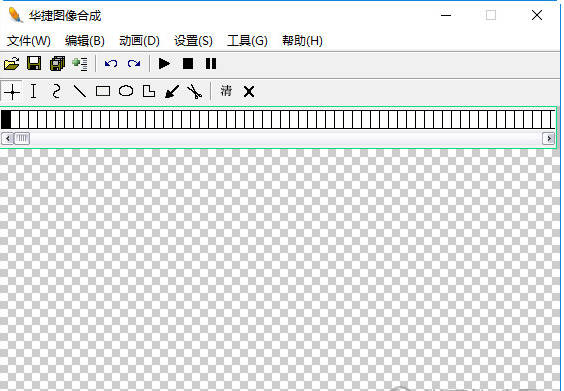Pause the animation playback
This screenshot has width=564, height=391.
click(211, 64)
